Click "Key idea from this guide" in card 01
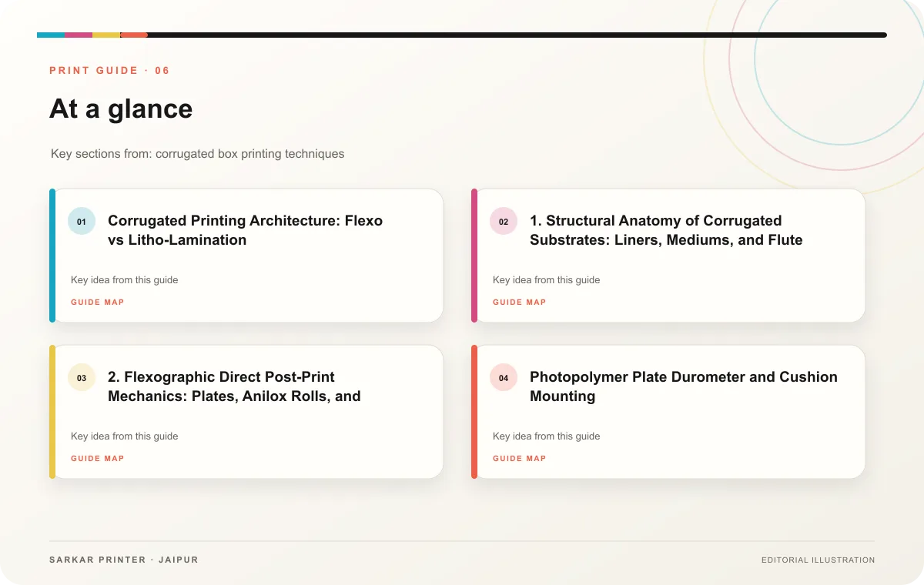Viewport: 924px width, 585px height. point(125,280)
